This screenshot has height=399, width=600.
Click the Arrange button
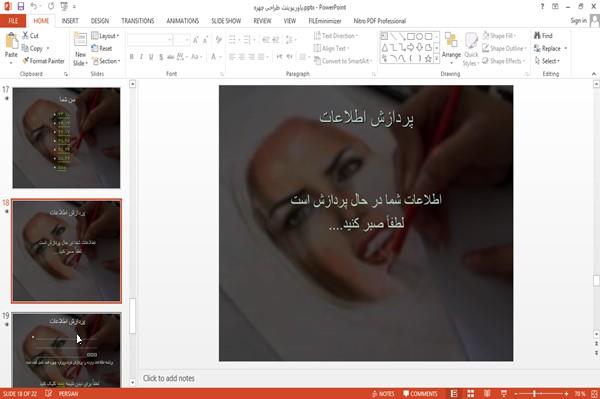click(451, 48)
